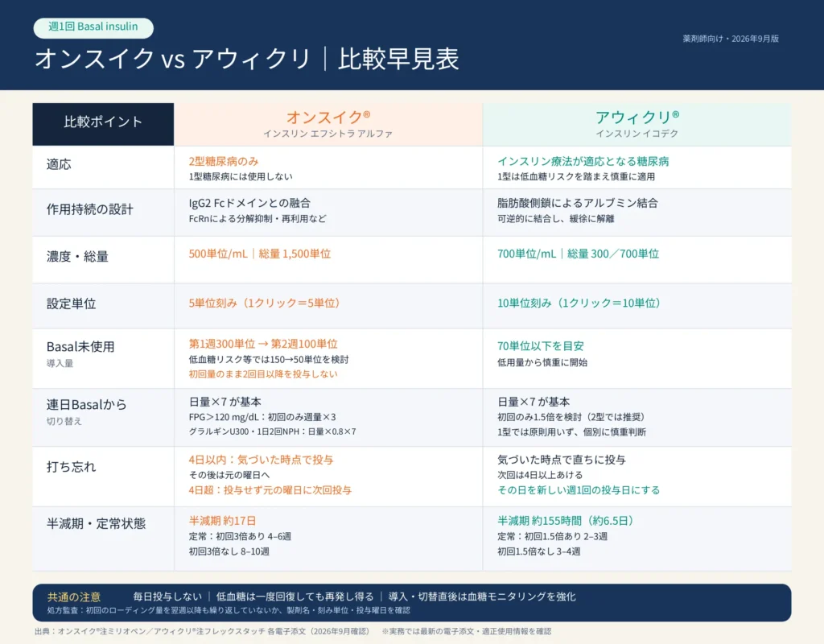This screenshot has width=824, height=644.
Task: Click '5単位刻み(1クリック=5単位)' text
Action: 264,303
